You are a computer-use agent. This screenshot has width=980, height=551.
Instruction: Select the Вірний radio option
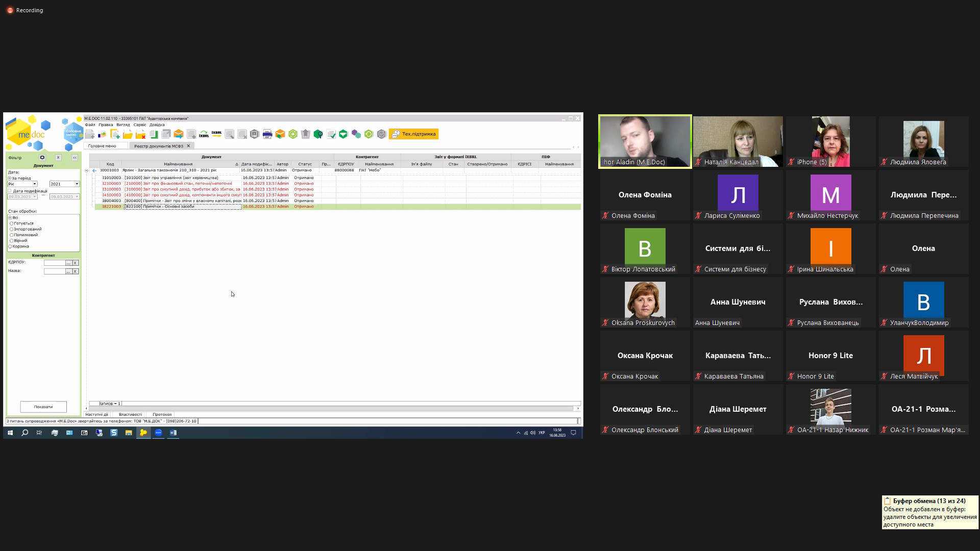click(x=11, y=241)
